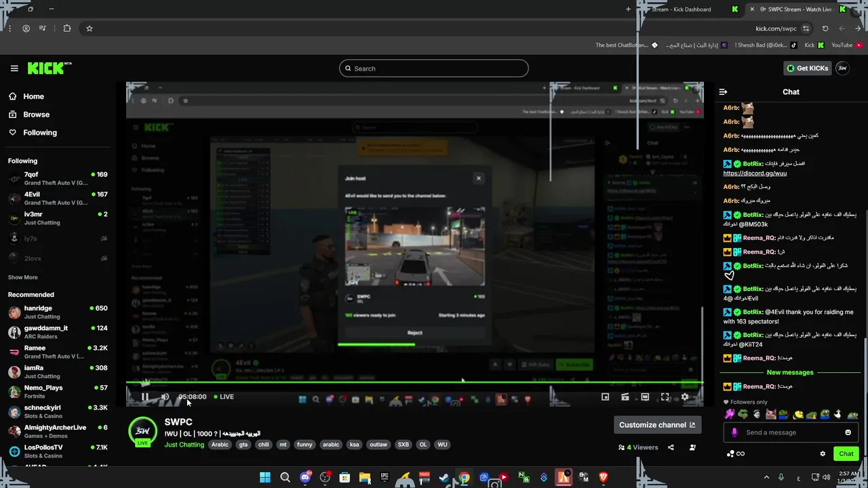Open discord.gg/wuu link in chat
Screen dimensions: 868x488
[755, 174]
